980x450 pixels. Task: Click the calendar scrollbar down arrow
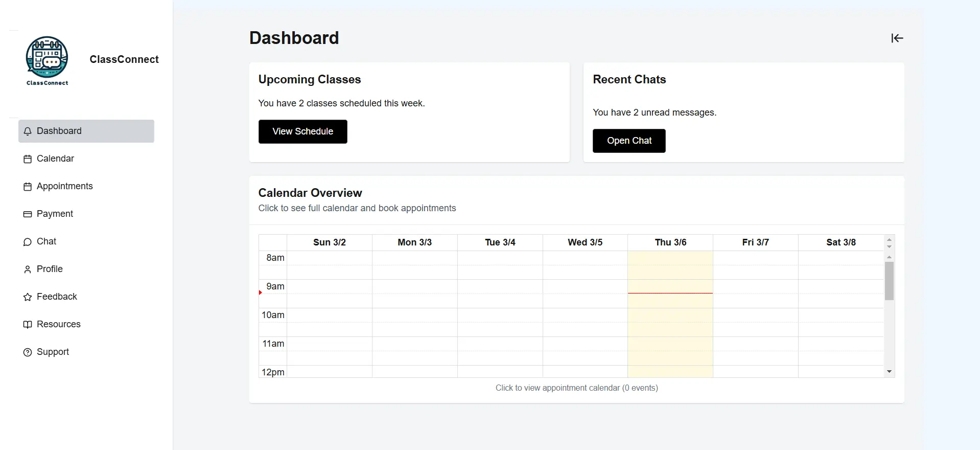pos(889,372)
